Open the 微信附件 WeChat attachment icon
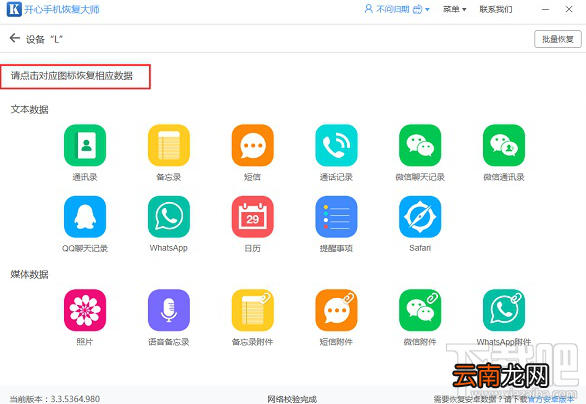The height and width of the screenshot is (404, 586). pos(420,310)
